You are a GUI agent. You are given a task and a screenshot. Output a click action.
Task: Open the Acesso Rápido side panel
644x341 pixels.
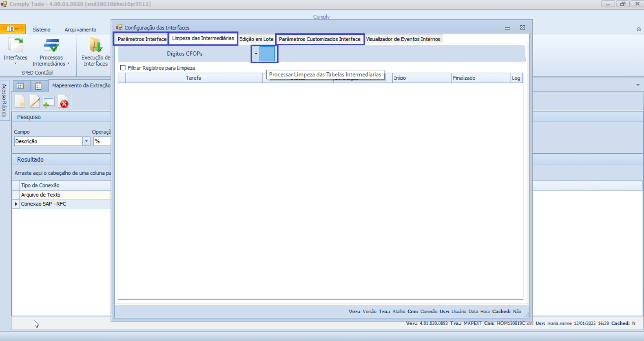(x=4, y=100)
